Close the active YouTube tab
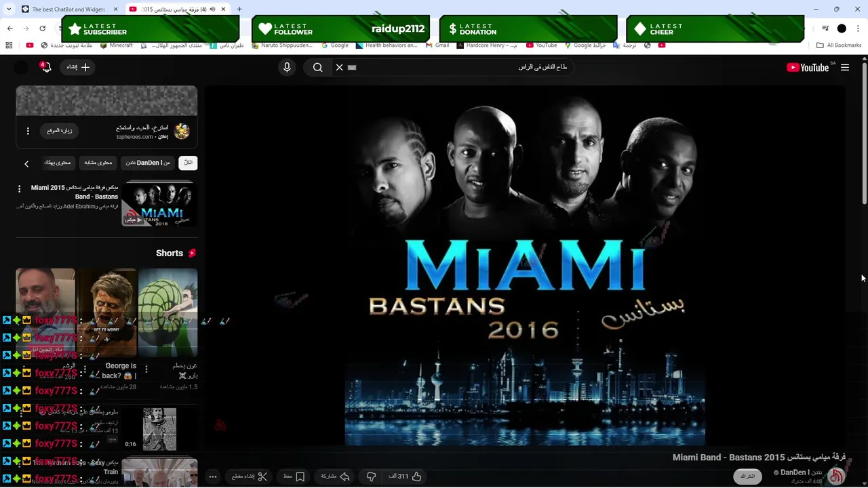Screen dimensions: 868x488 coord(224,9)
